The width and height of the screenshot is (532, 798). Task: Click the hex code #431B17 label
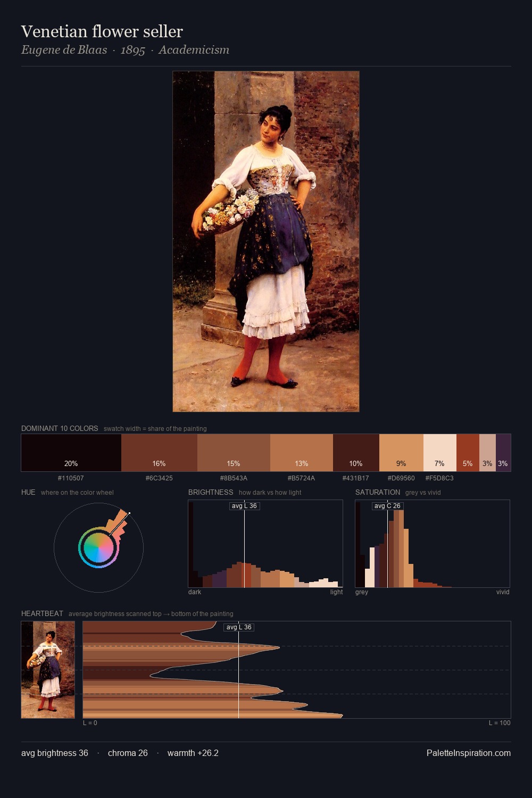coord(355,478)
